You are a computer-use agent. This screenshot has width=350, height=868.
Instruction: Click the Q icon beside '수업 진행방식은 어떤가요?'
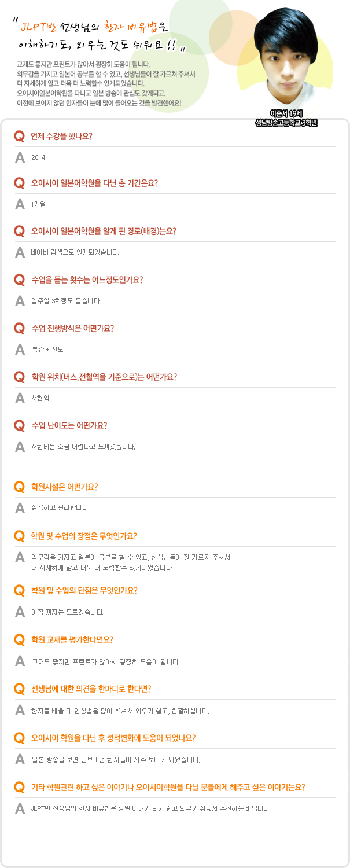(x=20, y=329)
